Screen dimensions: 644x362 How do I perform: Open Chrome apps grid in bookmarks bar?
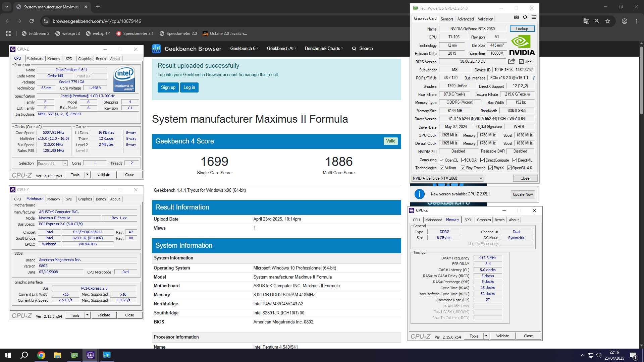pyautogui.click(x=9, y=34)
